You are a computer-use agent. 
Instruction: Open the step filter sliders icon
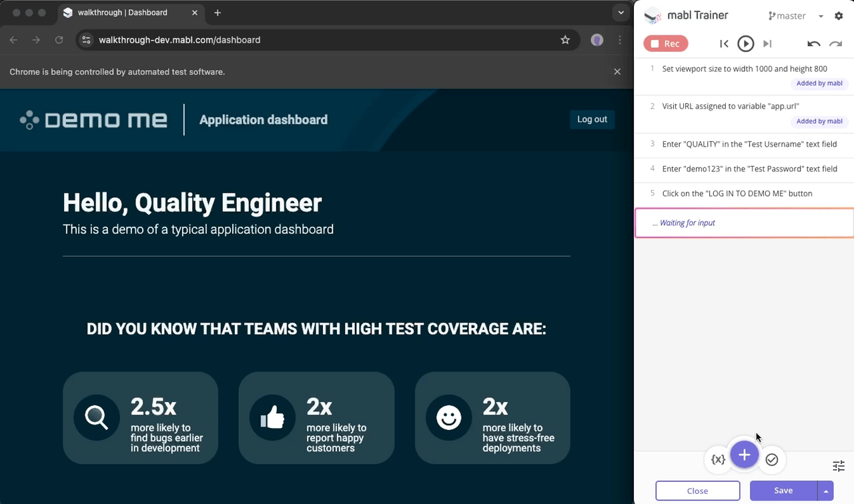click(x=839, y=466)
